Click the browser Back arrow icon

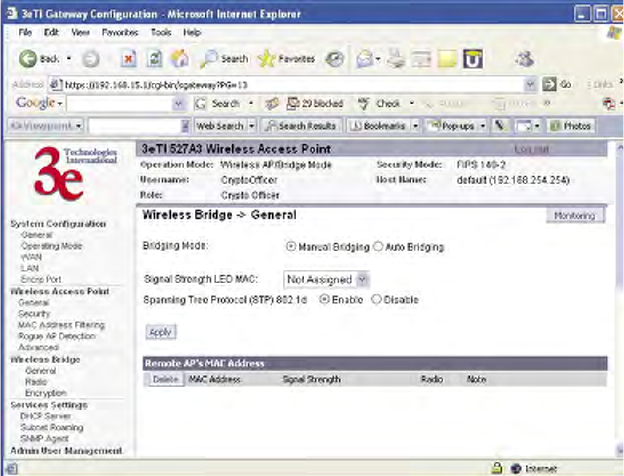pos(28,59)
